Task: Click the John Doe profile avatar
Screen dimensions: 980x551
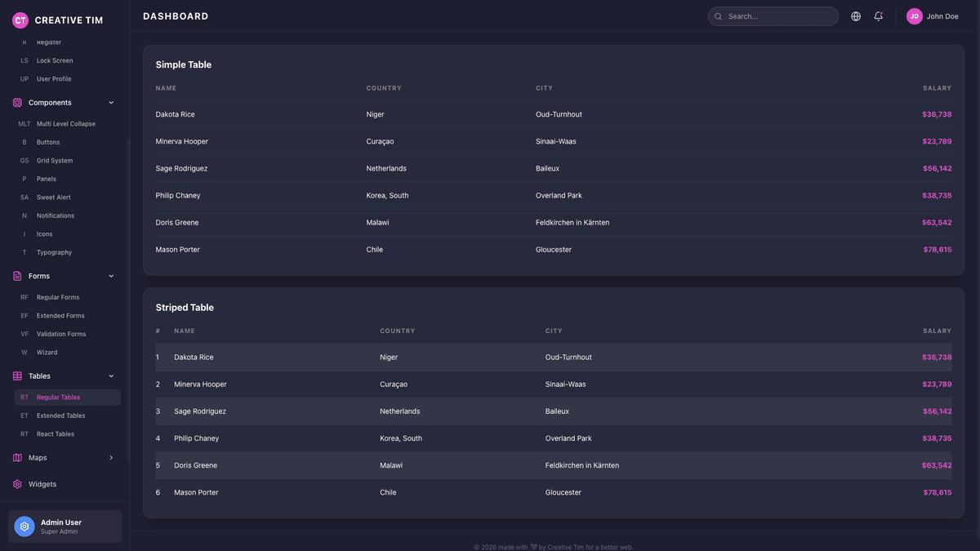Action: [914, 16]
